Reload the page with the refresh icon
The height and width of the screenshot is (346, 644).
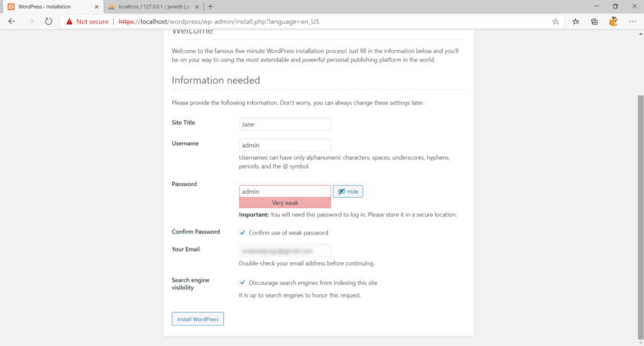pos(48,21)
